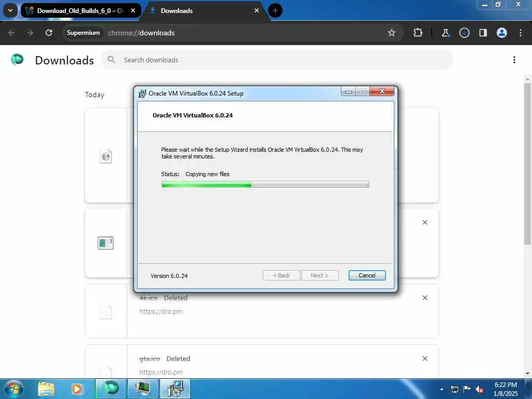Image resolution: width=532 pixels, height=399 pixels.
Task: Click the Supermium logo beside Downloads
Action: click(x=17, y=60)
